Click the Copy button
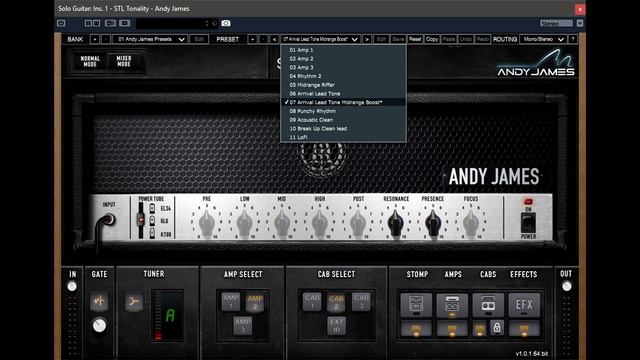Viewport: 640px width, 360px height. 432,39
